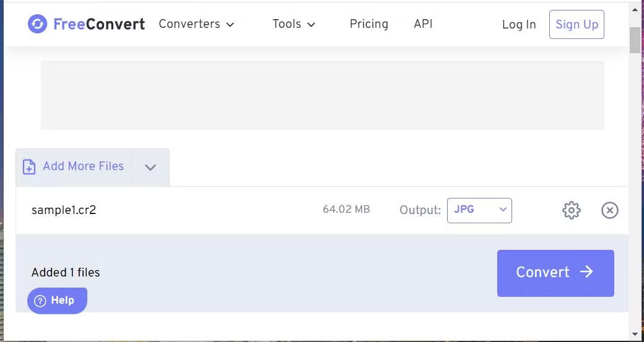Click the right arrow icon inside Convert
Viewport: 644px width, 342px height.
click(x=586, y=272)
